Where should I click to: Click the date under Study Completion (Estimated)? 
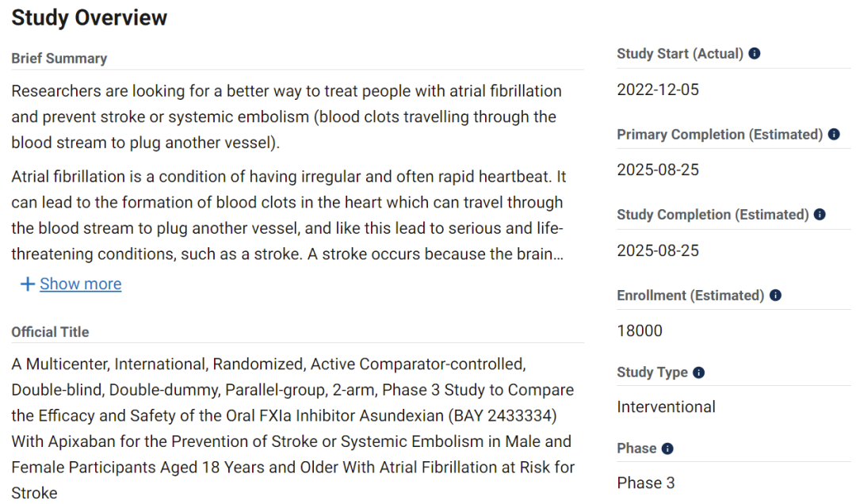click(x=658, y=250)
